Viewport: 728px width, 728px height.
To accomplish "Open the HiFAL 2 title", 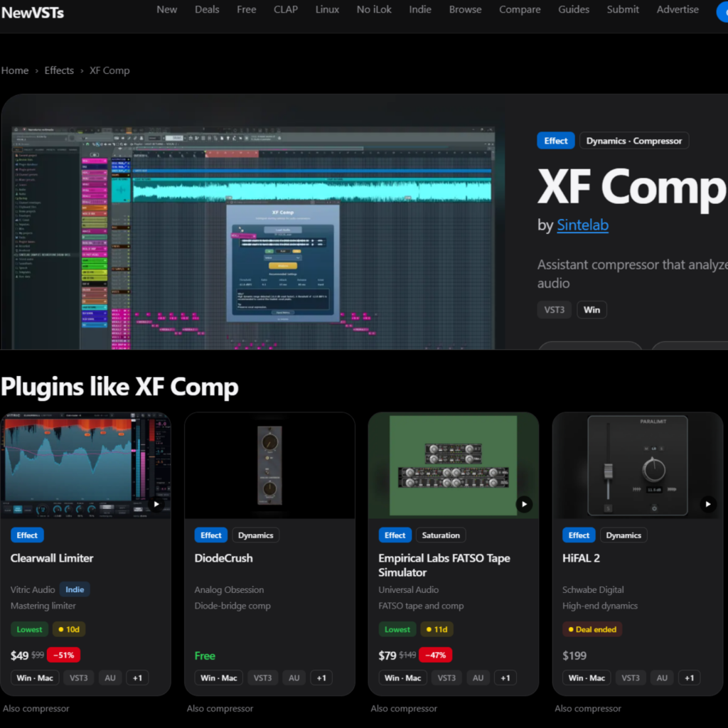I will (x=581, y=558).
